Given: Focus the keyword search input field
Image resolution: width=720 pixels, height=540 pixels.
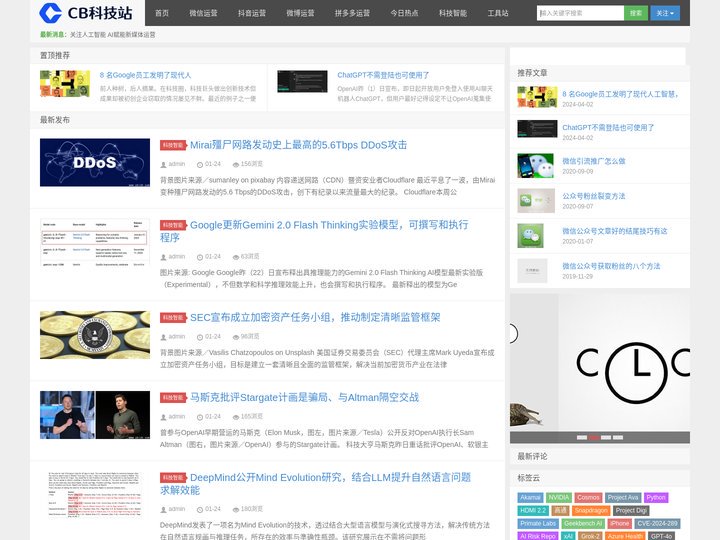Looking at the screenshot, I should pos(580,13).
